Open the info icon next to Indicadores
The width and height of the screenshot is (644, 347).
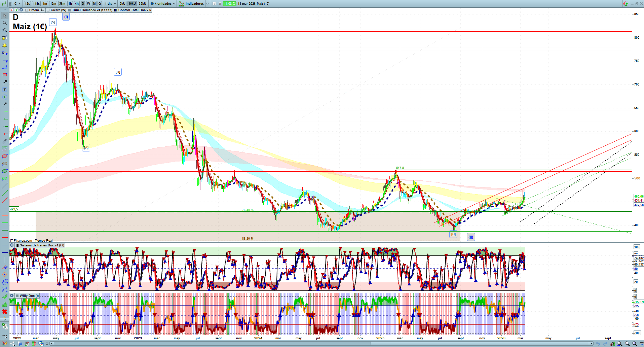(214, 4)
